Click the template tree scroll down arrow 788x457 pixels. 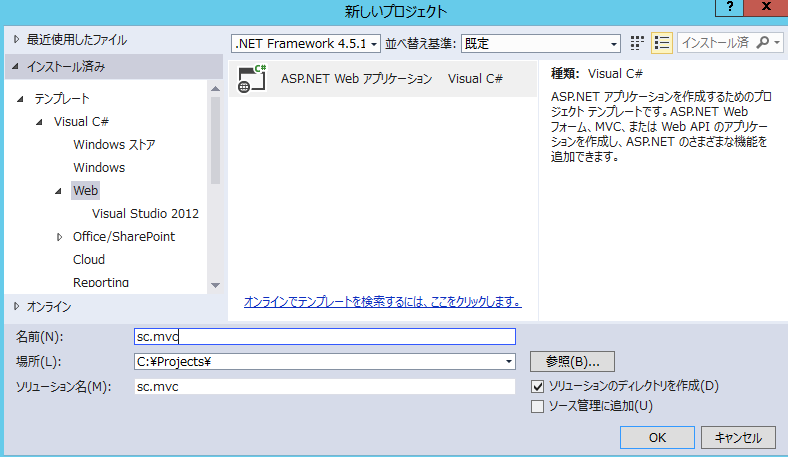point(216,285)
